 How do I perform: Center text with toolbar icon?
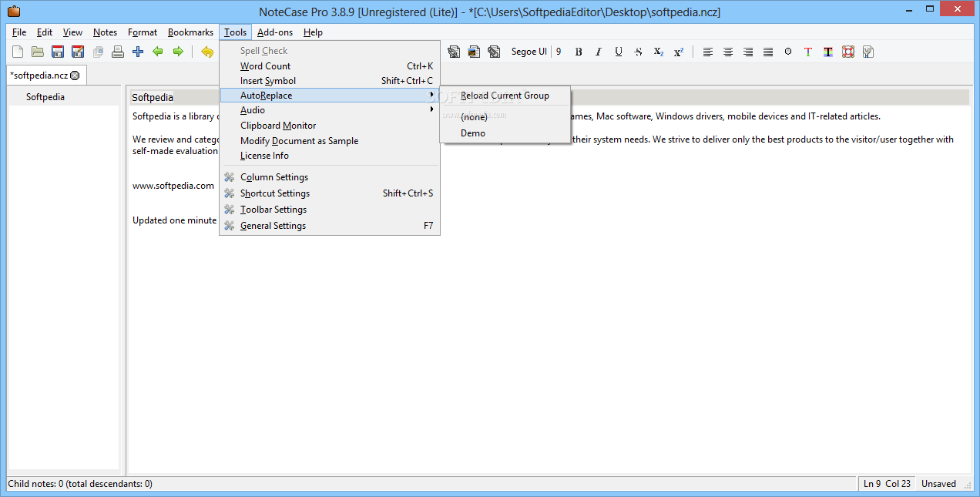[727, 52]
